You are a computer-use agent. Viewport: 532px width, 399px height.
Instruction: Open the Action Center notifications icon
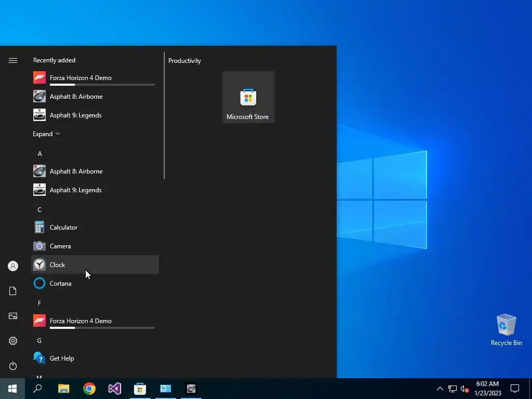point(515,389)
